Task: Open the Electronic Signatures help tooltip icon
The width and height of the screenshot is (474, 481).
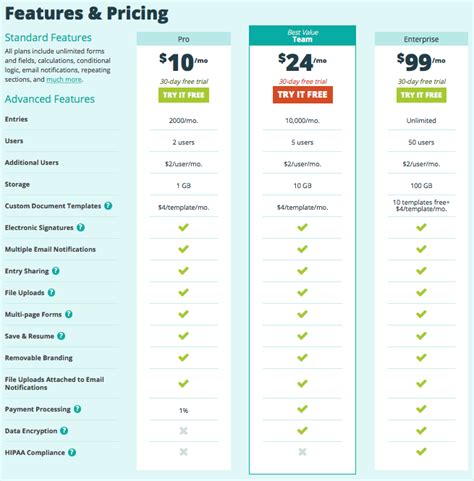Action: click(81, 227)
